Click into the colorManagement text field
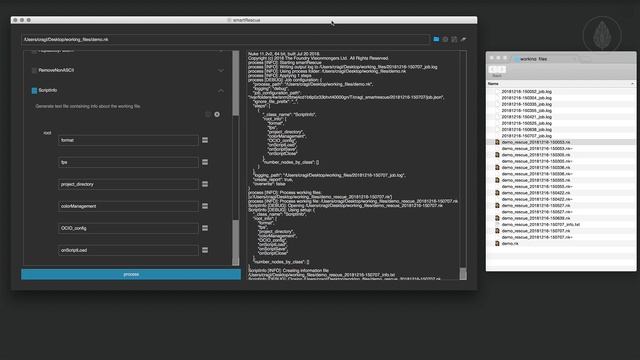This screenshot has width=640, height=360. click(128, 206)
